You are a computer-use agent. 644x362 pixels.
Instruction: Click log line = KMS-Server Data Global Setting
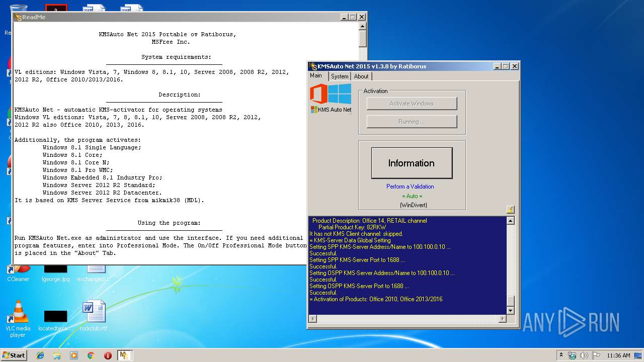click(x=350, y=240)
